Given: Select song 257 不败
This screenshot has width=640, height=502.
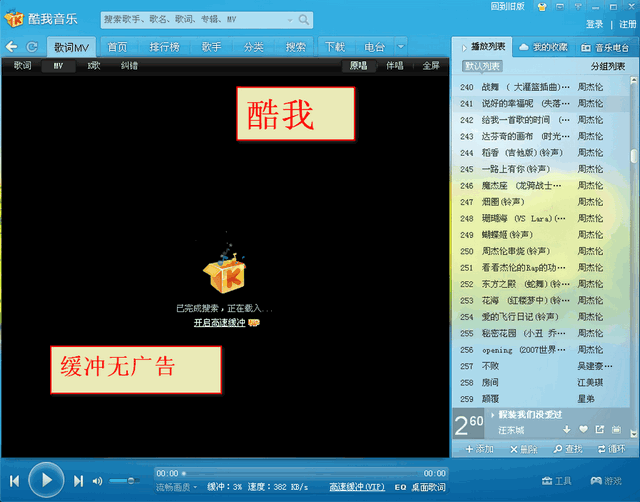Looking at the screenshot, I should point(540,366).
